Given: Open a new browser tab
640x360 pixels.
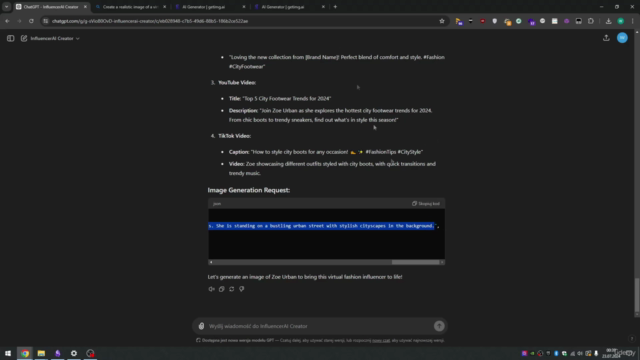Looking at the screenshot, I should [335, 7].
